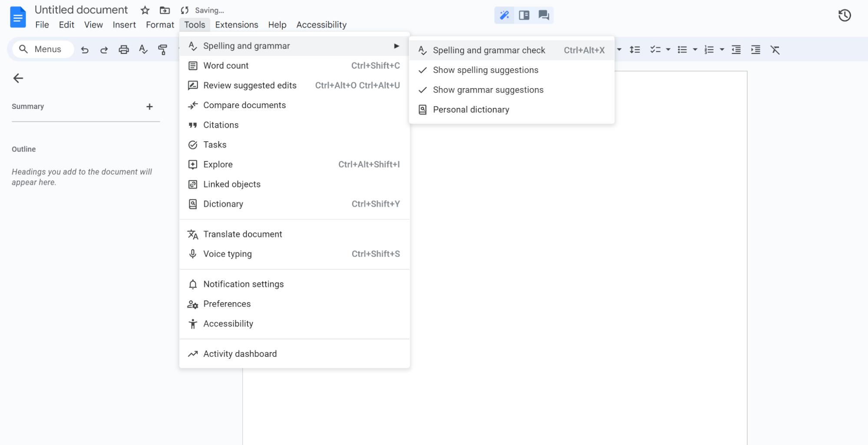Click the Google Docs home icon
This screenshot has width=868, height=445.
click(x=18, y=17)
